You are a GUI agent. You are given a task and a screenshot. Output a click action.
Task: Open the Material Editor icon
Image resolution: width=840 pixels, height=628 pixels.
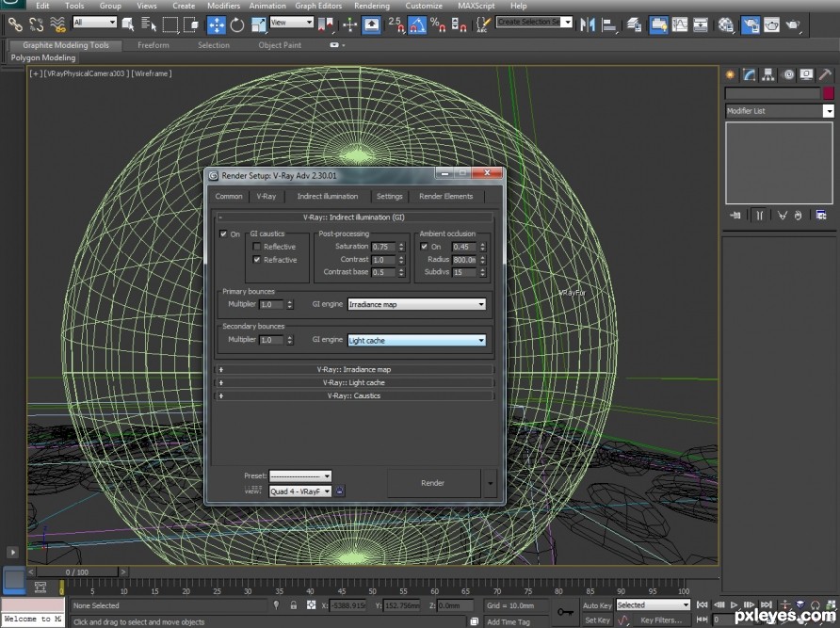click(x=726, y=24)
